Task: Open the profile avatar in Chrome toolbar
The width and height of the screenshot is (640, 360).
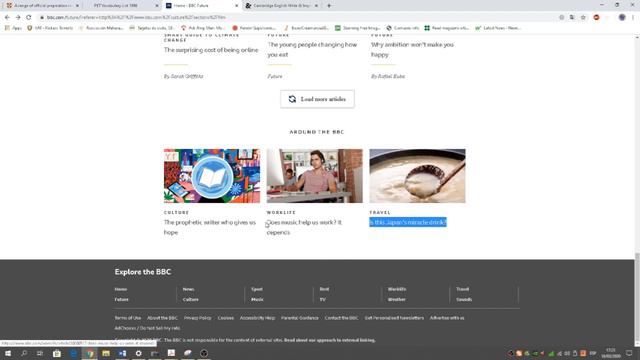Action: [622, 18]
